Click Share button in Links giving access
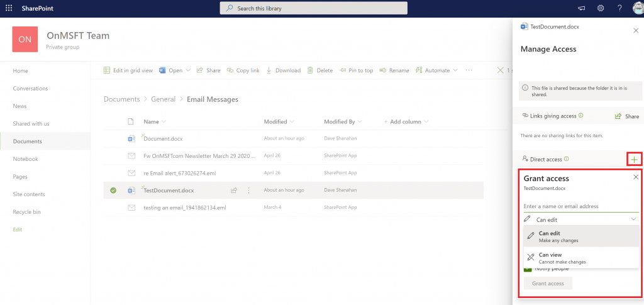The height and width of the screenshot is (305, 644). [627, 116]
